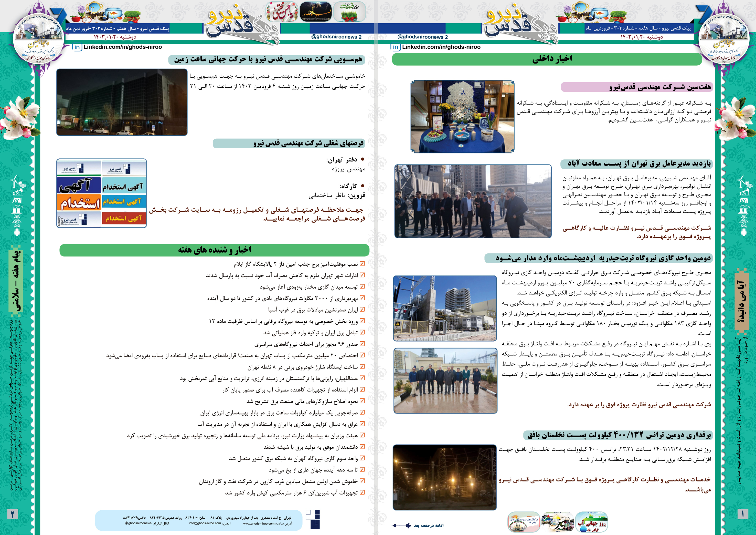Click checkmark beside 'تجهیزات آب شیرین‌کن ۶ هزار'

pos(362,492)
